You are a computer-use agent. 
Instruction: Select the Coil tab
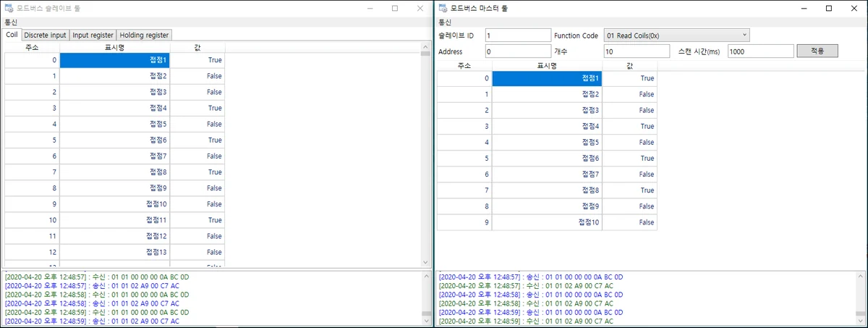point(12,35)
